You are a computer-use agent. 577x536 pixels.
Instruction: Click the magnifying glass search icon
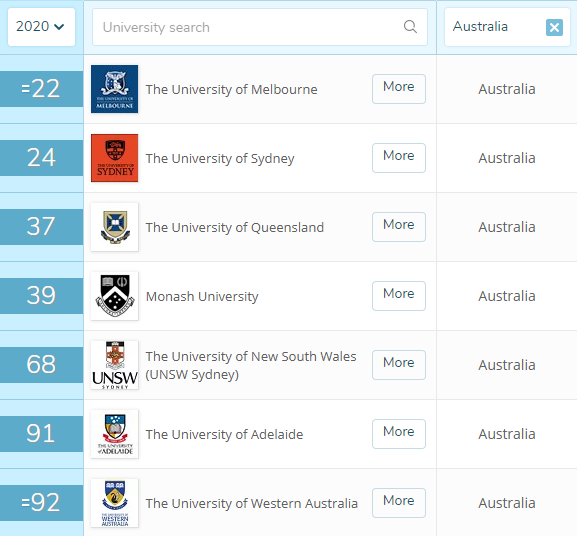click(x=410, y=27)
